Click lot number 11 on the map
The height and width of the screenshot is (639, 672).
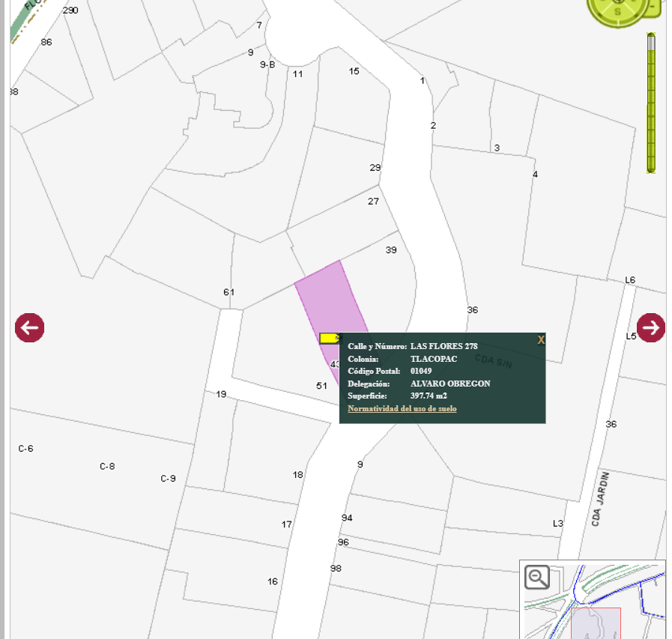298,74
